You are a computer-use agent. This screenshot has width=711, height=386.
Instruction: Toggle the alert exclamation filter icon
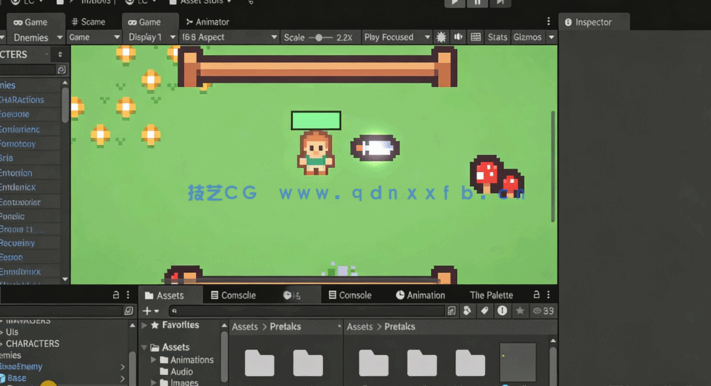pos(502,311)
